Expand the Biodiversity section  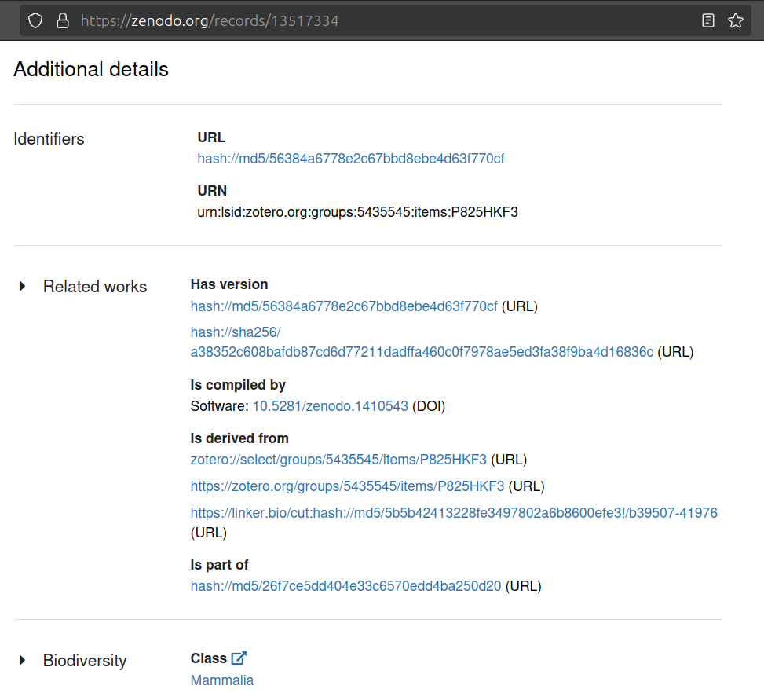click(x=22, y=661)
